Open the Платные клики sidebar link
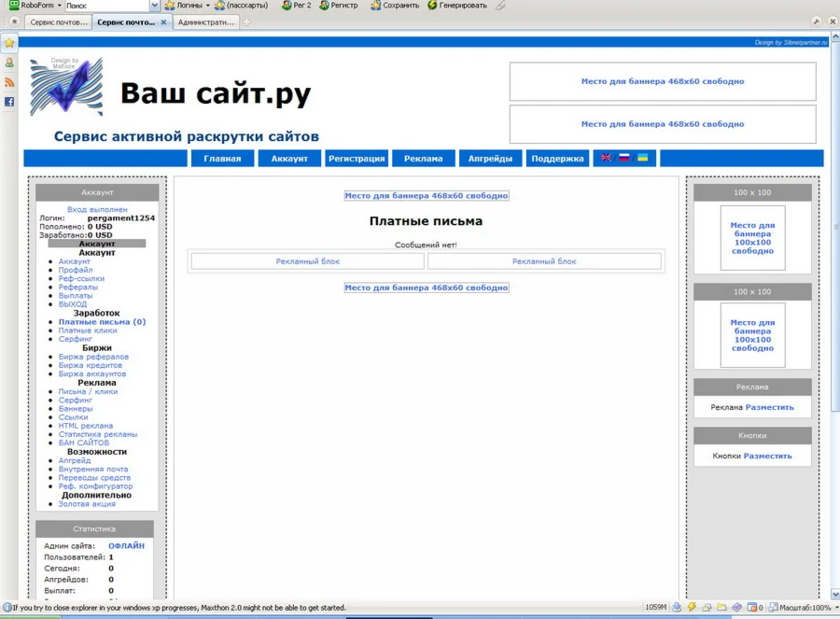 coord(88,331)
